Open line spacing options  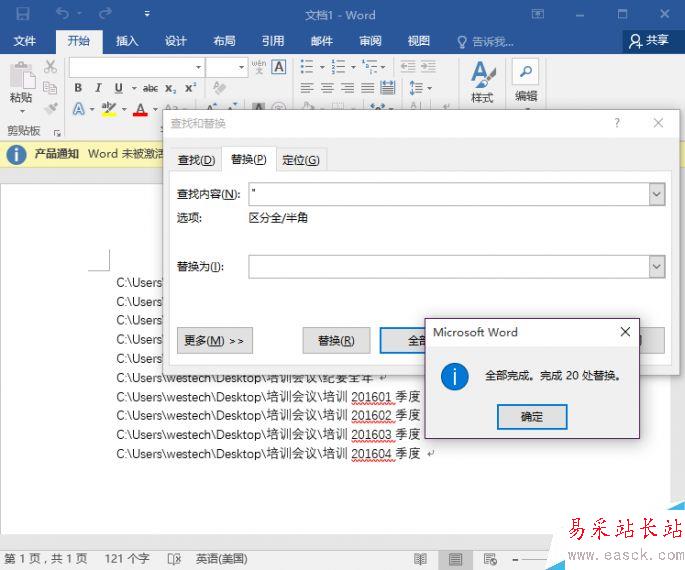[420, 88]
